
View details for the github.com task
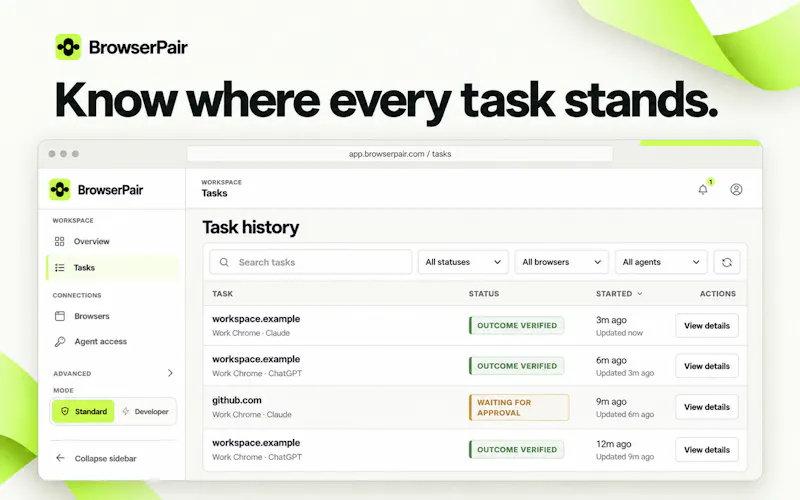[707, 407]
